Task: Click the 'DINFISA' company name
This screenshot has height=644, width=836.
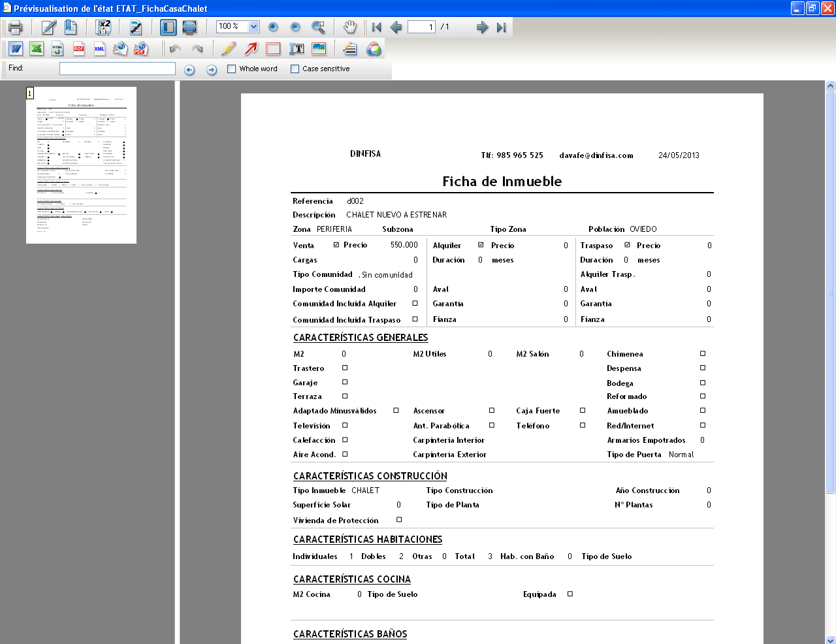Action: pyautogui.click(x=365, y=154)
